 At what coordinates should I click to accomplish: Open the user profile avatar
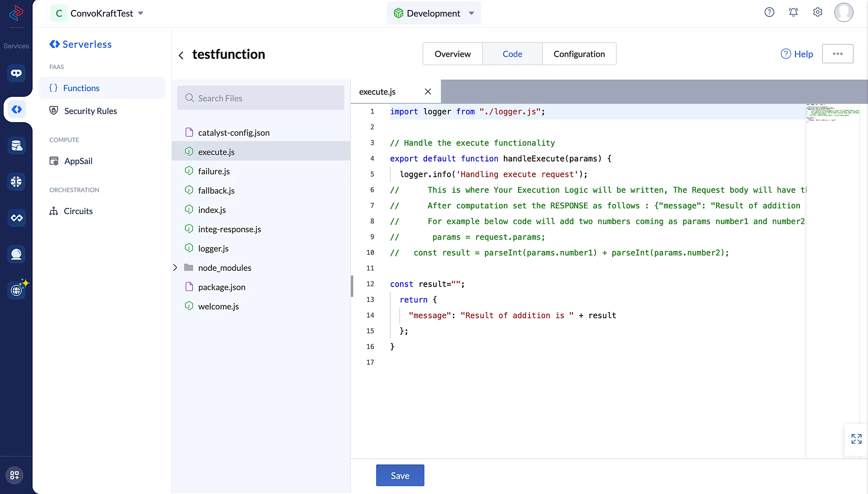(844, 12)
